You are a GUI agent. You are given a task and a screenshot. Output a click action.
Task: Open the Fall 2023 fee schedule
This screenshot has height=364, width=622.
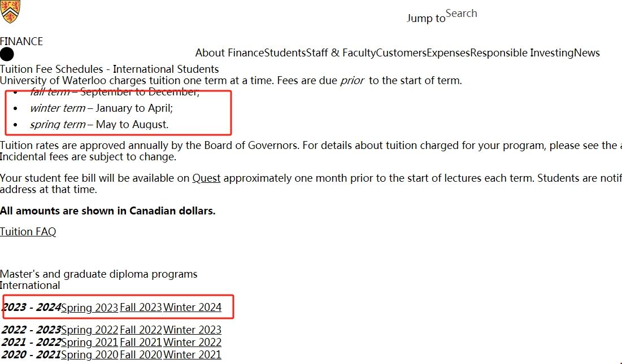pos(141,308)
